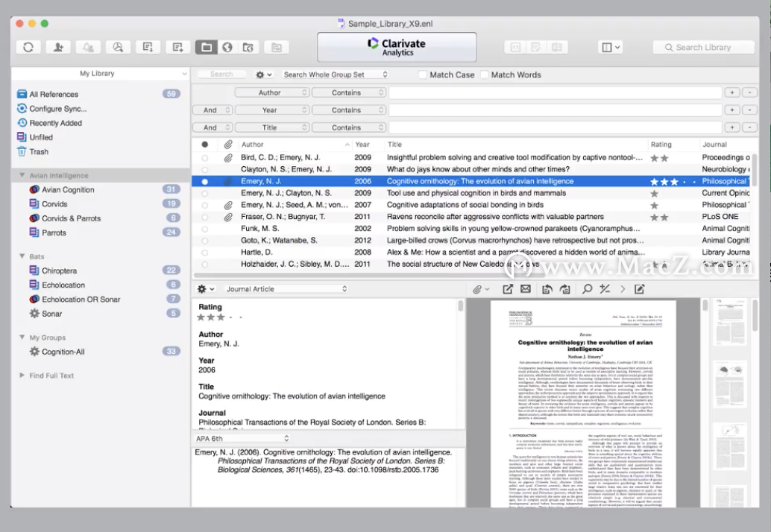Screen dimensions: 771x532
Task: Open the first And operator dropdown
Action: 212,110
